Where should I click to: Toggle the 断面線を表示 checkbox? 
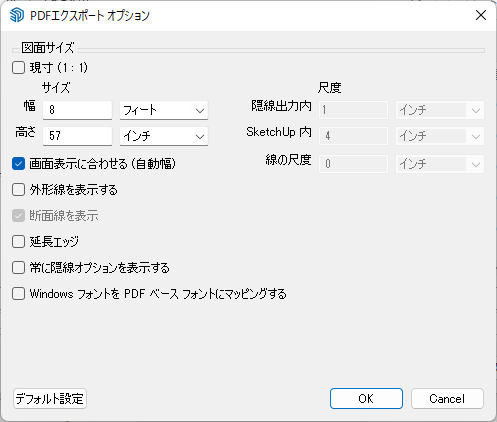18,216
